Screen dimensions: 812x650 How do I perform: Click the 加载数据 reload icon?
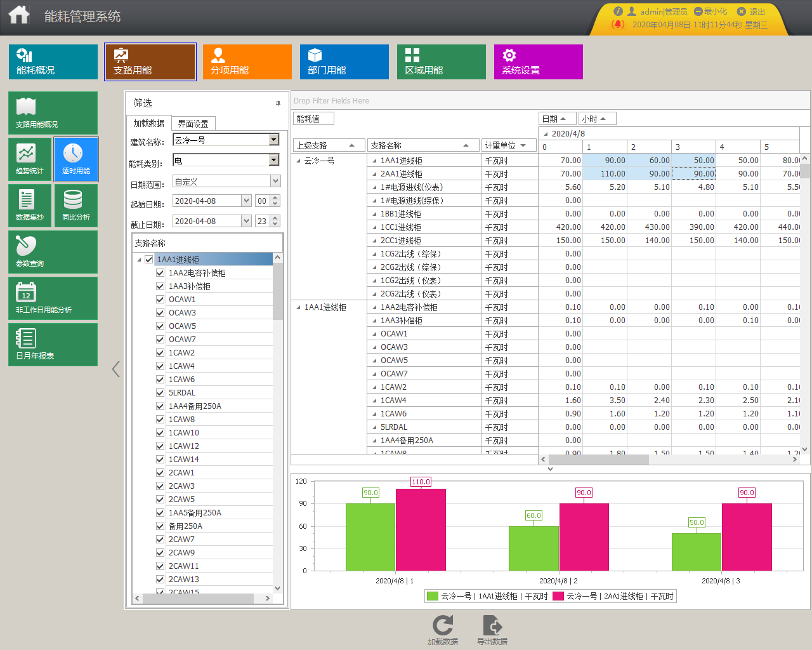(443, 625)
